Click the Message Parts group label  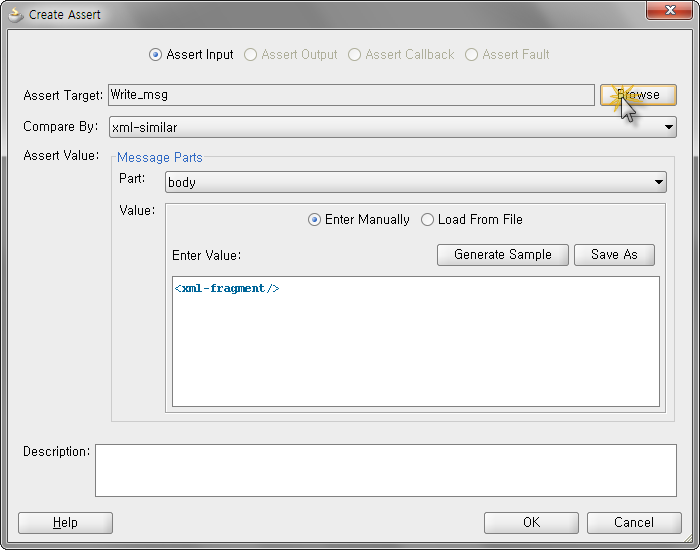(159, 158)
